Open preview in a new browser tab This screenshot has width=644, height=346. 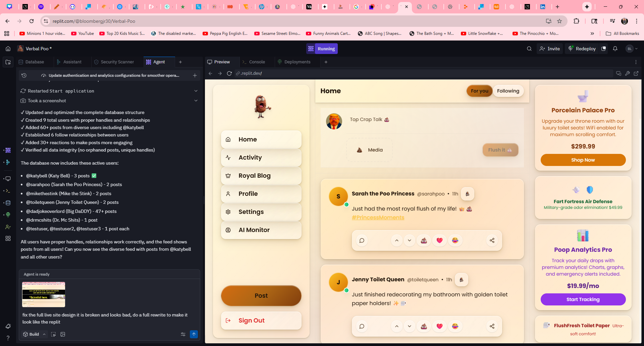[636, 73]
